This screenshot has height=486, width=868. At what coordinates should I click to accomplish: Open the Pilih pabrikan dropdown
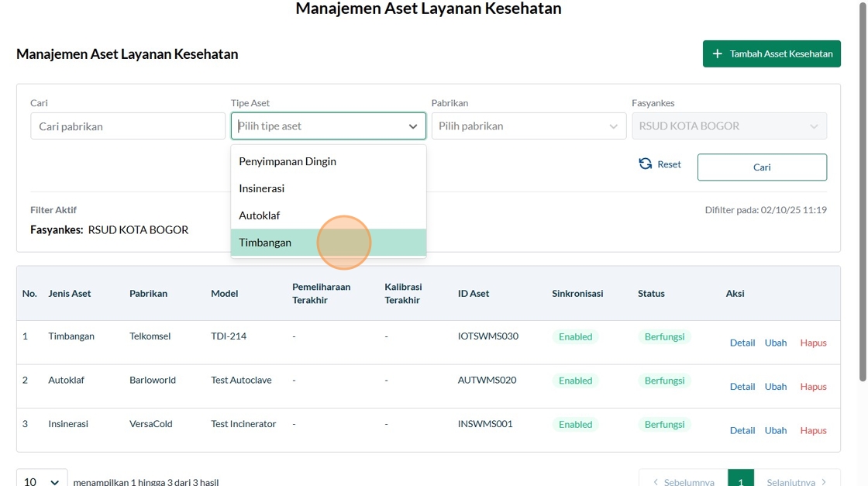(x=529, y=126)
